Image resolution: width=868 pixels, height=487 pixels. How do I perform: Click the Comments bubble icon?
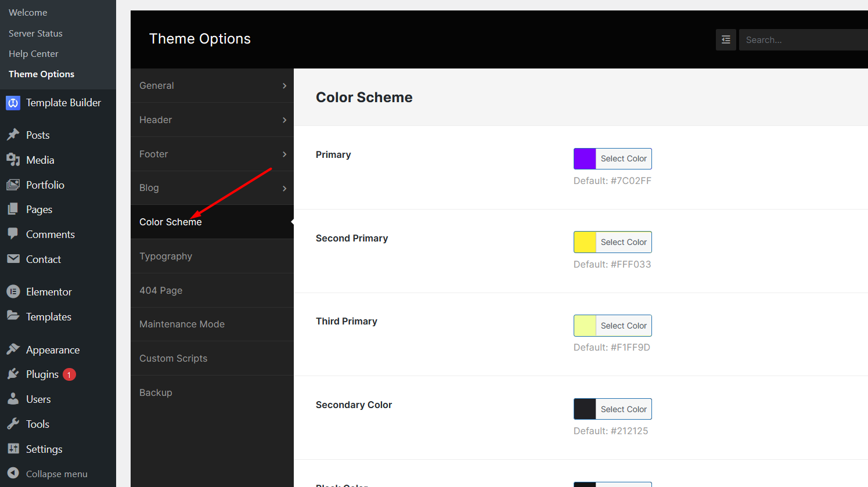[13, 234]
